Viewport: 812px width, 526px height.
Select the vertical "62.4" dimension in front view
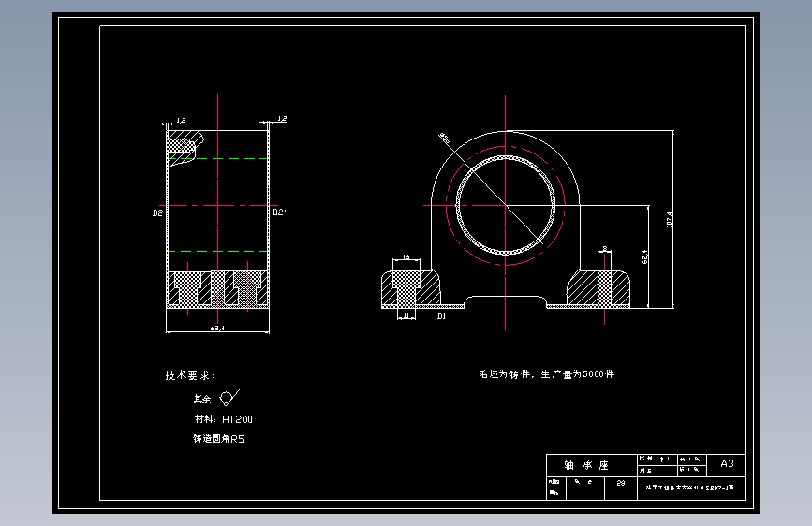coord(644,256)
